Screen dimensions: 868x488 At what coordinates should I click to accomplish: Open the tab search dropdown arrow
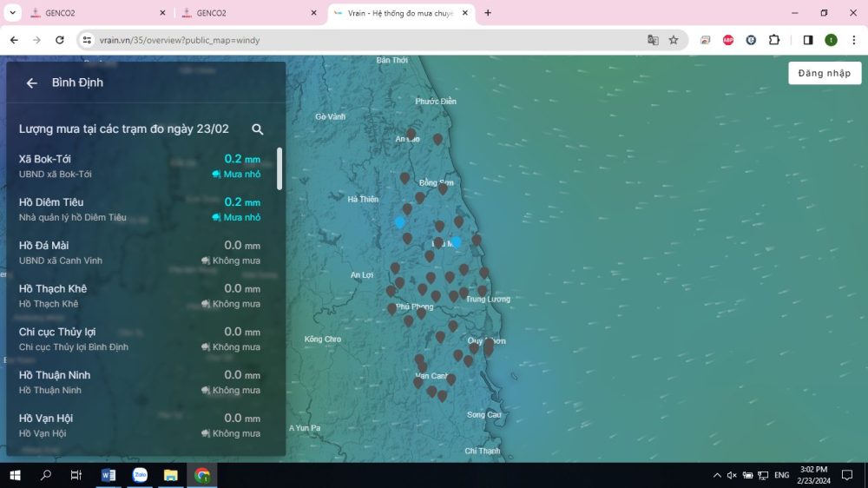tap(13, 13)
